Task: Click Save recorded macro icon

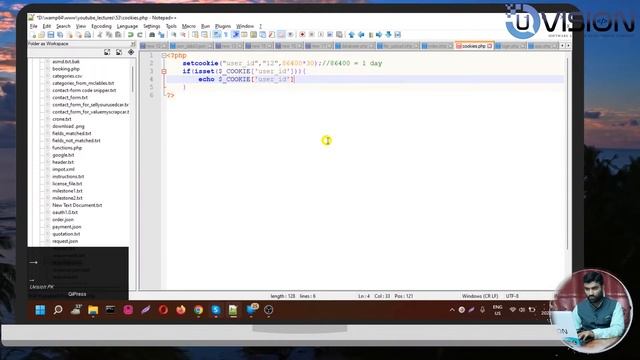Action: pyautogui.click(x=339, y=35)
